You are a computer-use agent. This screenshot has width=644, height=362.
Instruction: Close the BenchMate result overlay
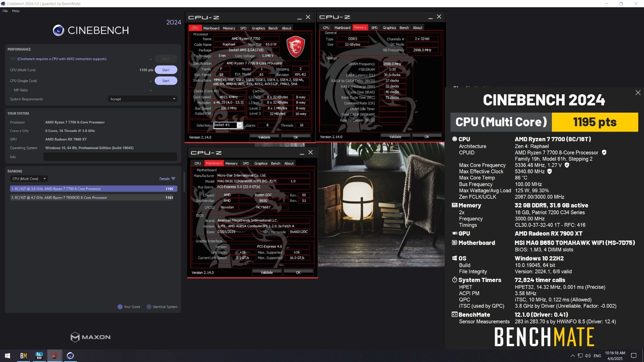coord(638,93)
